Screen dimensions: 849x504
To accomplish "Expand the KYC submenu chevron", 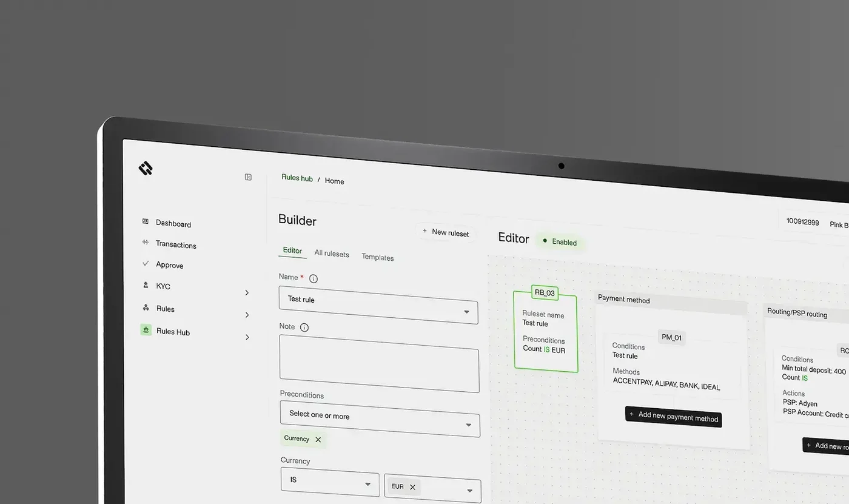I will pos(247,292).
